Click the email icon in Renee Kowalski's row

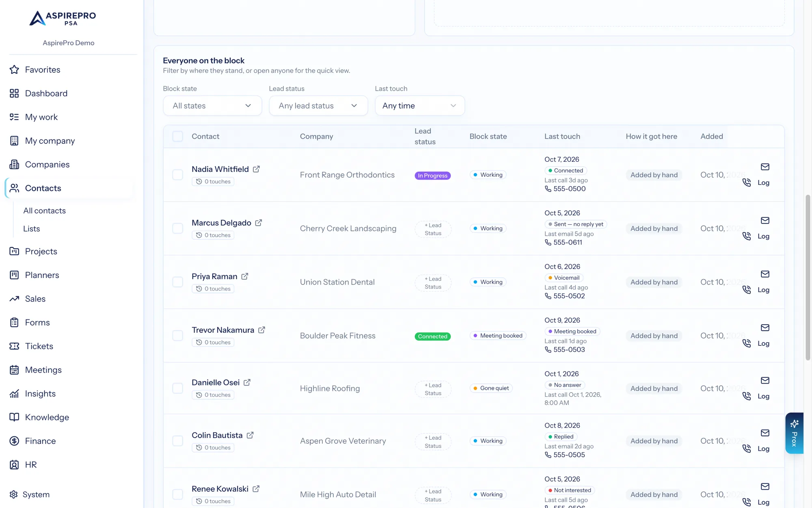tap(765, 486)
